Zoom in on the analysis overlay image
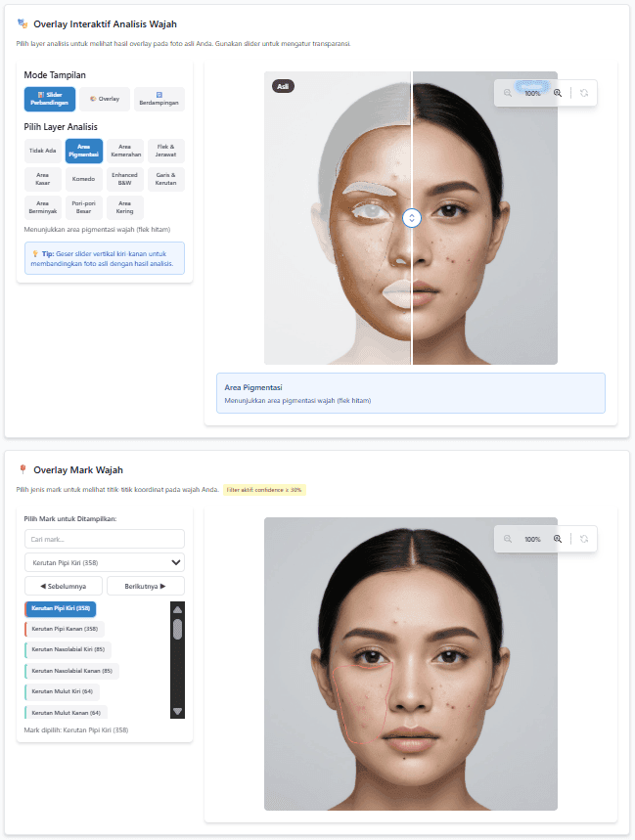Image resolution: width=635 pixels, height=840 pixels. coord(558,93)
